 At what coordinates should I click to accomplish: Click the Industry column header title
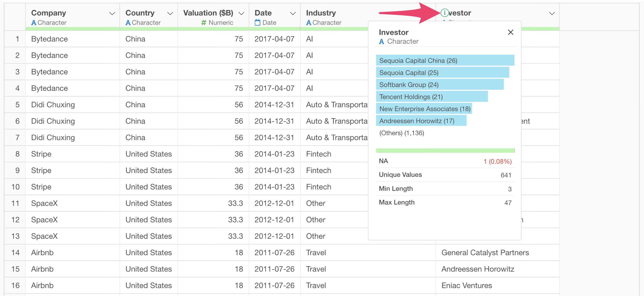pyautogui.click(x=321, y=13)
